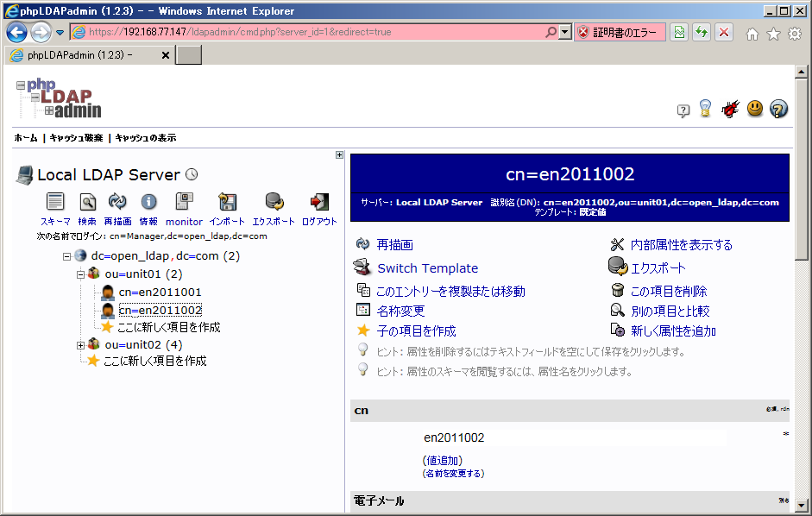Click the bug report icon
This screenshot has height=516, width=812.
(730, 109)
